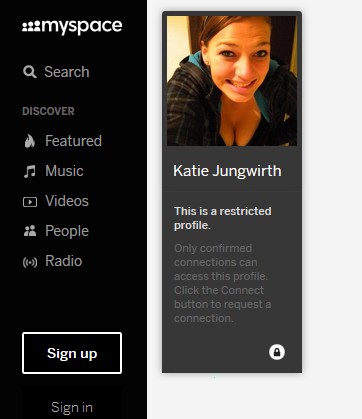Viewport: 362px width, 419px height.
Task: Click the Discover section heading
Action: [48, 111]
